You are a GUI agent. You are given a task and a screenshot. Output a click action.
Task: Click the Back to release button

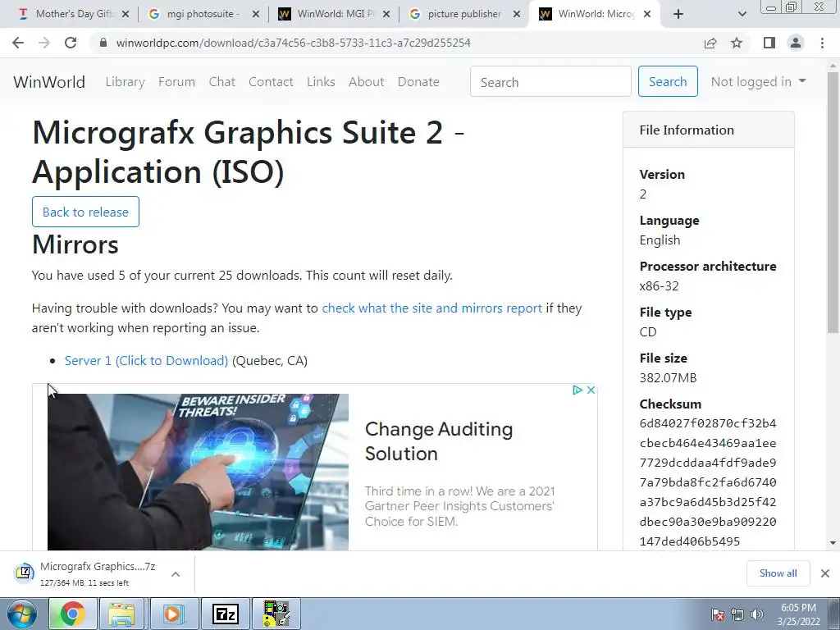[x=85, y=212]
